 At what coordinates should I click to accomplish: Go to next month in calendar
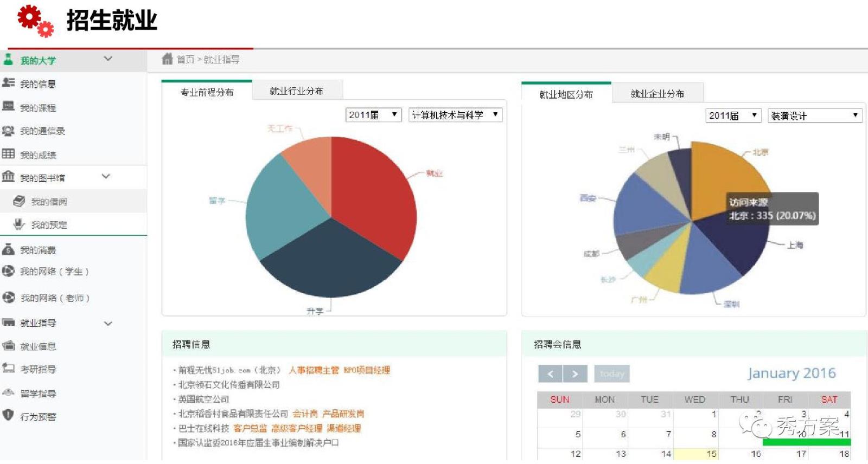[575, 374]
